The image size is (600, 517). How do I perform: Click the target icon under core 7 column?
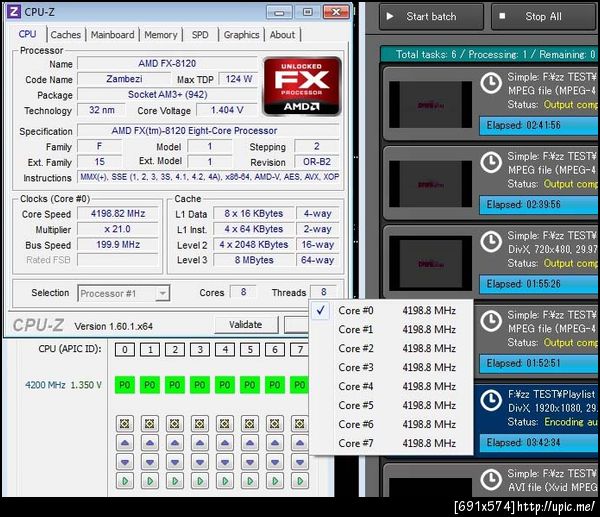tap(300, 424)
